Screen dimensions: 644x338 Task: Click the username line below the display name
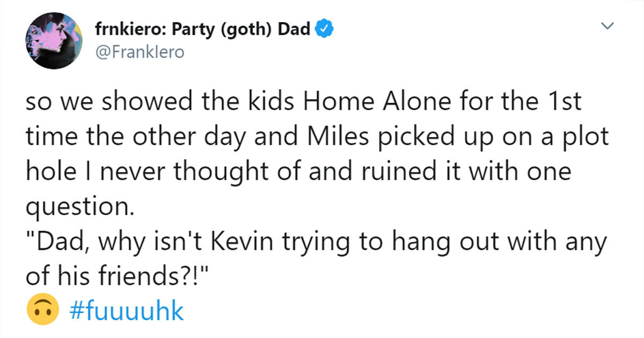141,52
